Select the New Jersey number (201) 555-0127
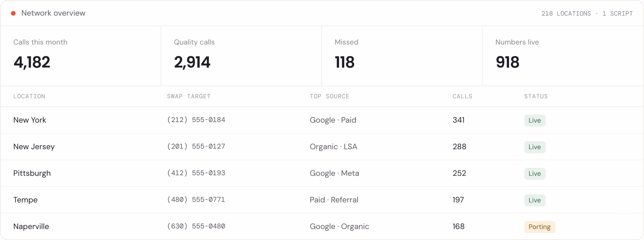644x240 pixels. [196, 146]
